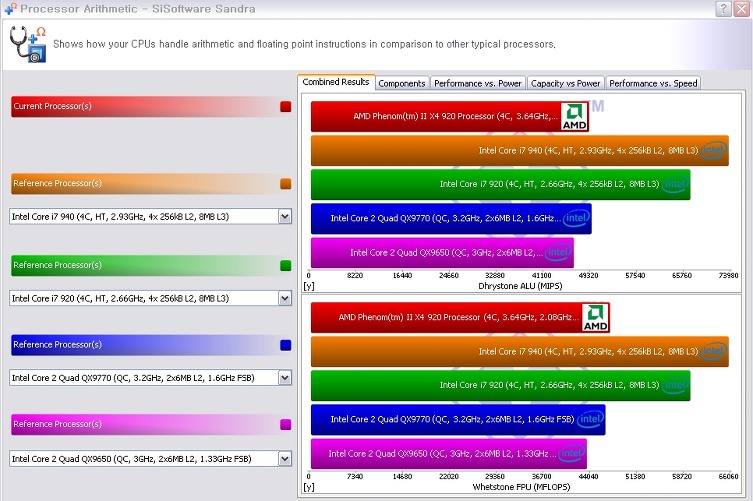753x501 pixels.
Task: Click the help question mark button
Action: tap(723, 9)
